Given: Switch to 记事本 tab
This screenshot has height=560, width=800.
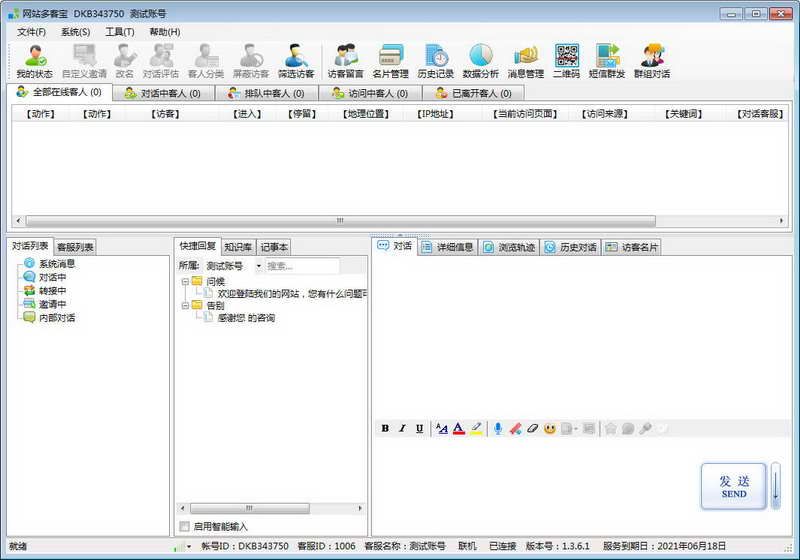Looking at the screenshot, I should 273,247.
